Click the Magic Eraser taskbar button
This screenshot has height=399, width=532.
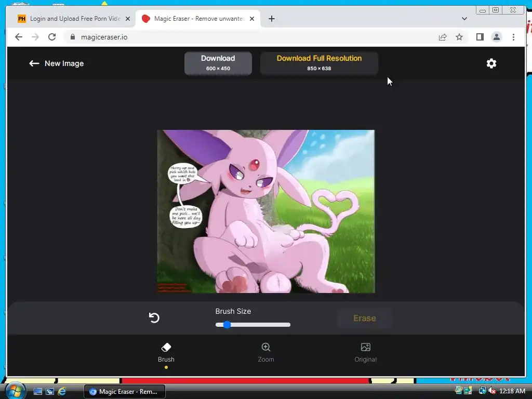click(125, 392)
